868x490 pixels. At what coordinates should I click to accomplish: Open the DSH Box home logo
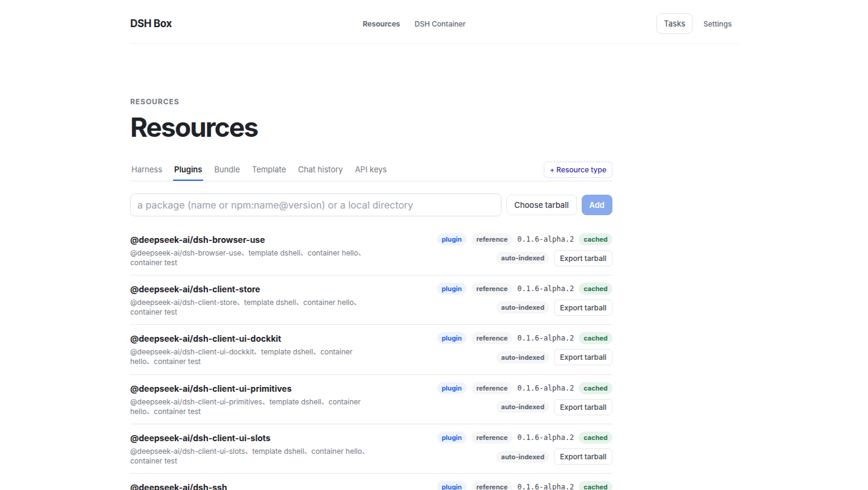[151, 24]
